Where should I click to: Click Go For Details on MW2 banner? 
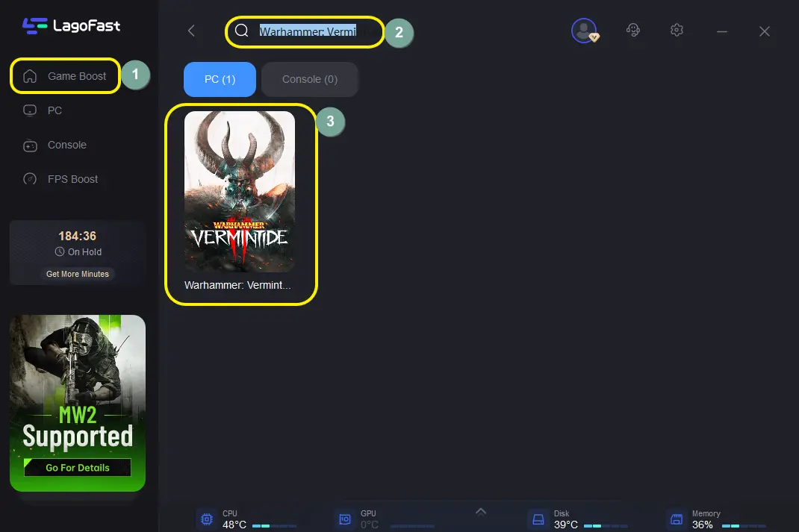pyautogui.click(x=77, y=468)
